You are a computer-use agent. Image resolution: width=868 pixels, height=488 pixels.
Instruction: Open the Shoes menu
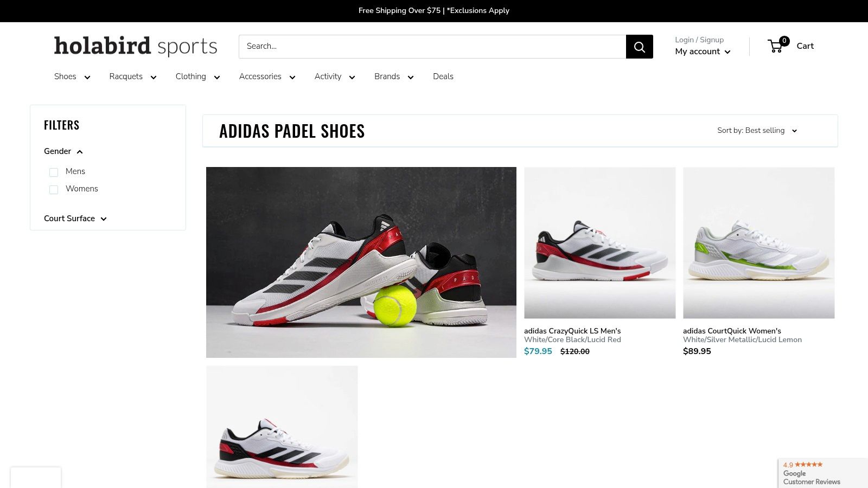tap(72, 76)
